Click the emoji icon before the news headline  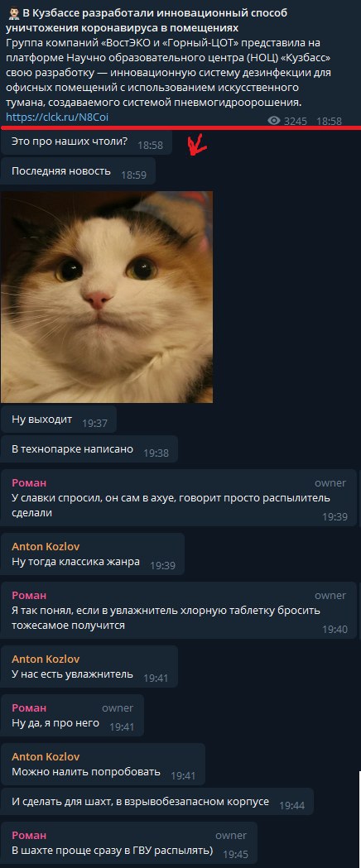click(x=12, y=12)
